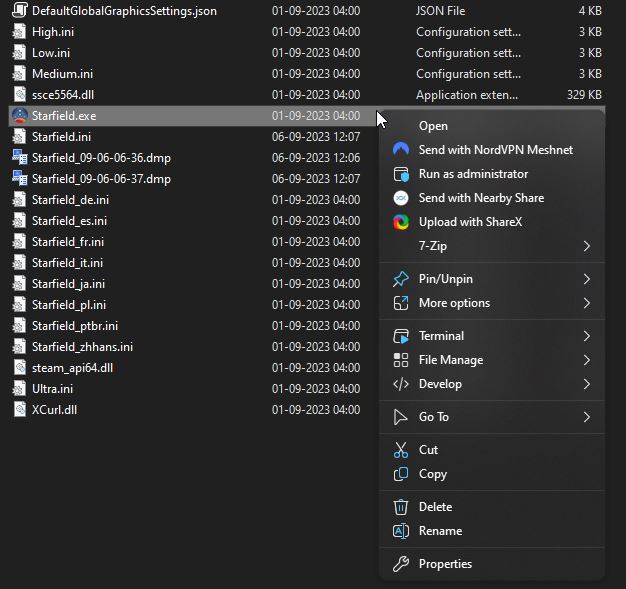Click the Run as administrator shield icon

pyautogui.click(x=401, y=174)
